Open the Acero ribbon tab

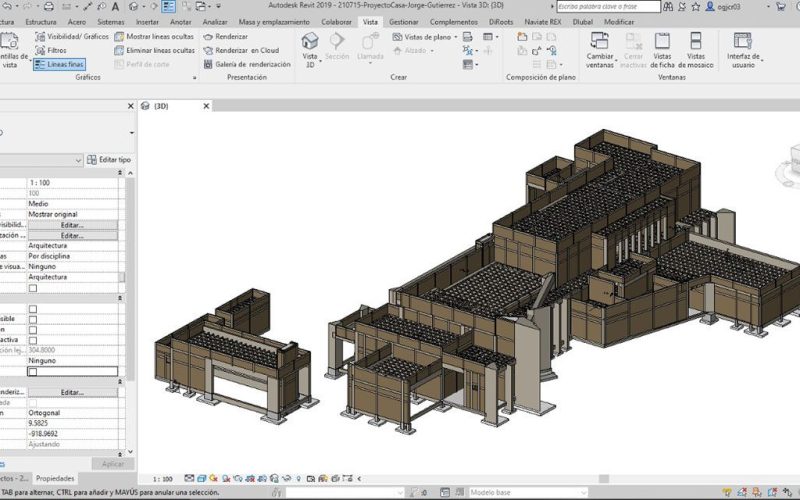pyautogui.click(x=77, y=22)
